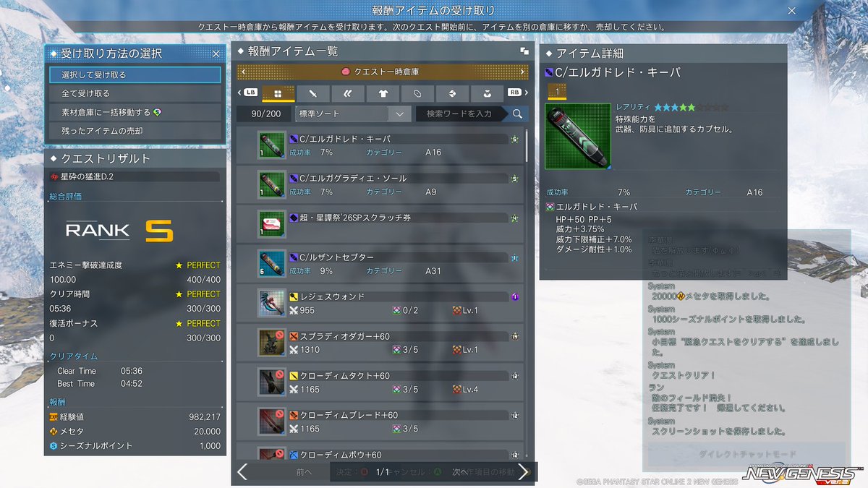
Task: Open the capsule/tag category tab
Action: pos(417,93)
